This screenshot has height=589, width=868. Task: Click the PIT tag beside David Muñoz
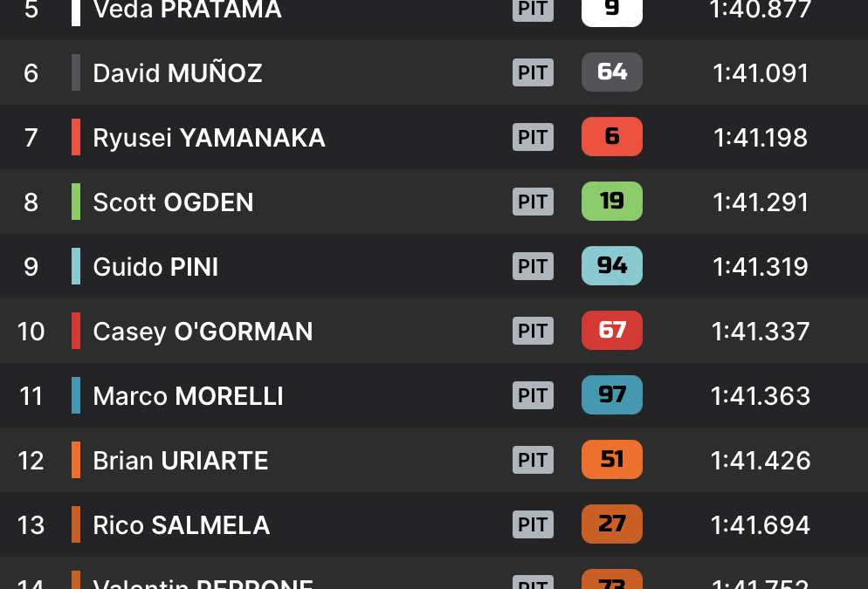point(532,72)
